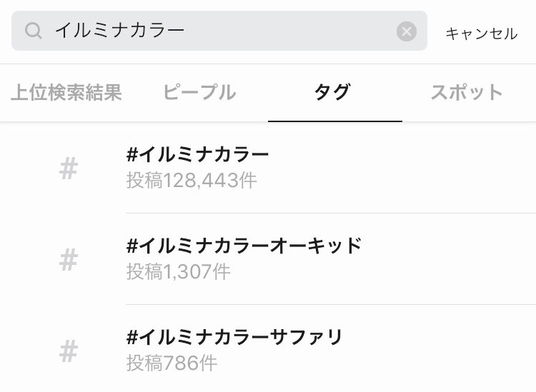Click the active tab underline beneath タグ
Viewport: 536px width, 392px height.
pos(334,121)
